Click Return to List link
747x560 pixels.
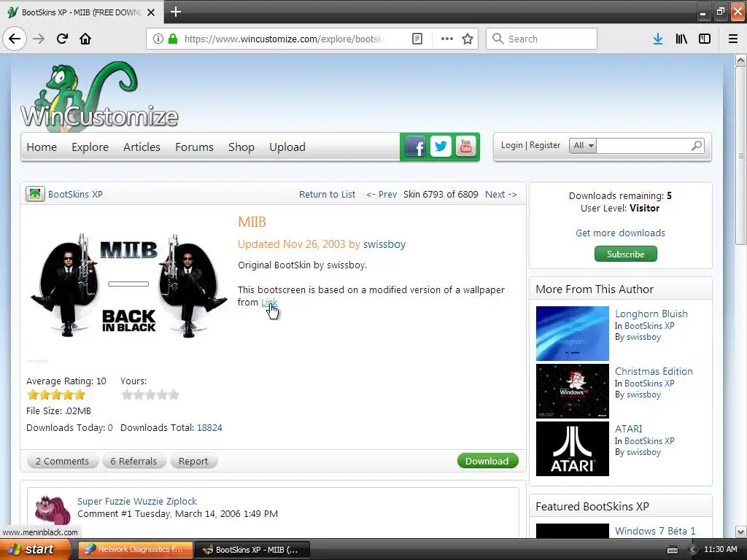pyautogui.click(x=327, y=194)
